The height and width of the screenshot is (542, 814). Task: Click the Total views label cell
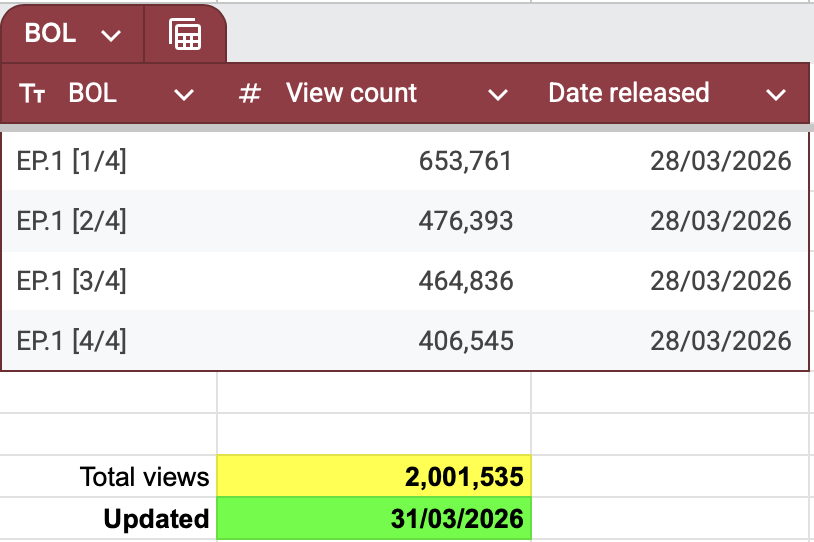(x=108, y=477)
